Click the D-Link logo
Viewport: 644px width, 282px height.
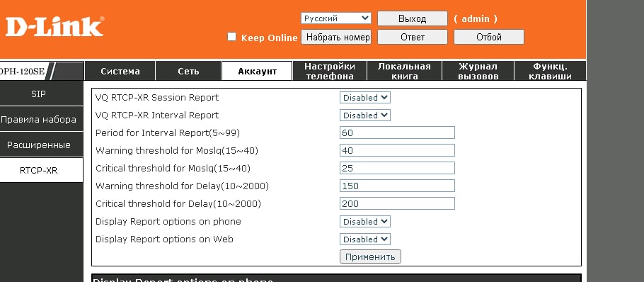coord(54,26)
